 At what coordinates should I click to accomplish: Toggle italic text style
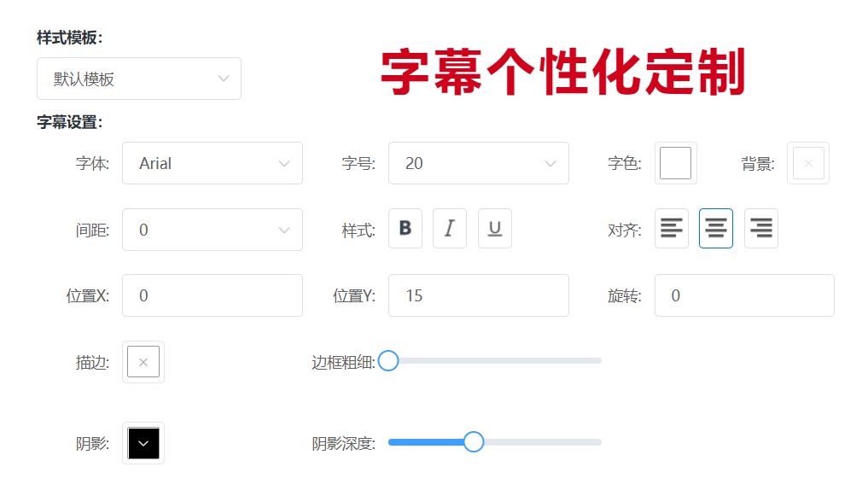(x=450, y=228)
